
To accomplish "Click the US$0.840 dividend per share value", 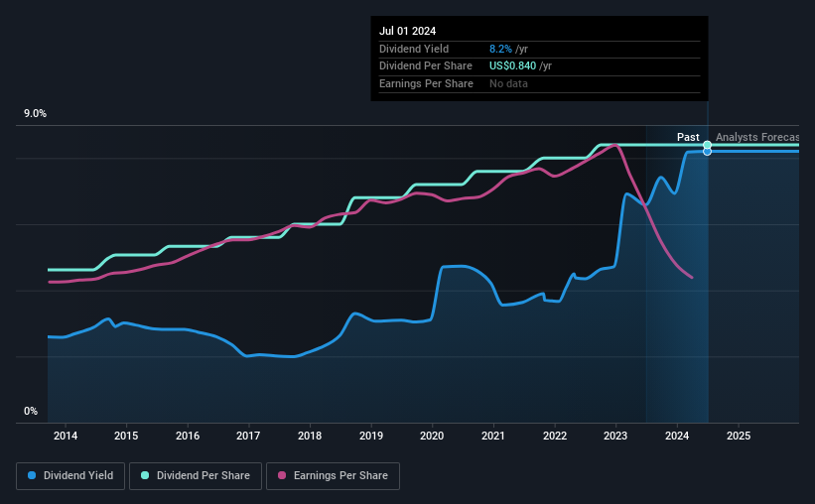I will point(512,66).
